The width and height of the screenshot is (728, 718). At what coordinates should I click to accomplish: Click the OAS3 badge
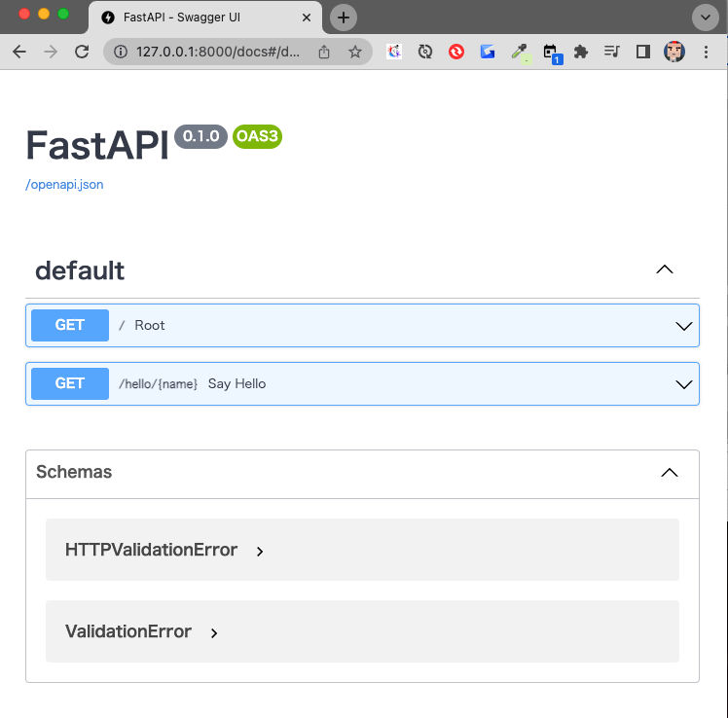click(x=257, y=136)
